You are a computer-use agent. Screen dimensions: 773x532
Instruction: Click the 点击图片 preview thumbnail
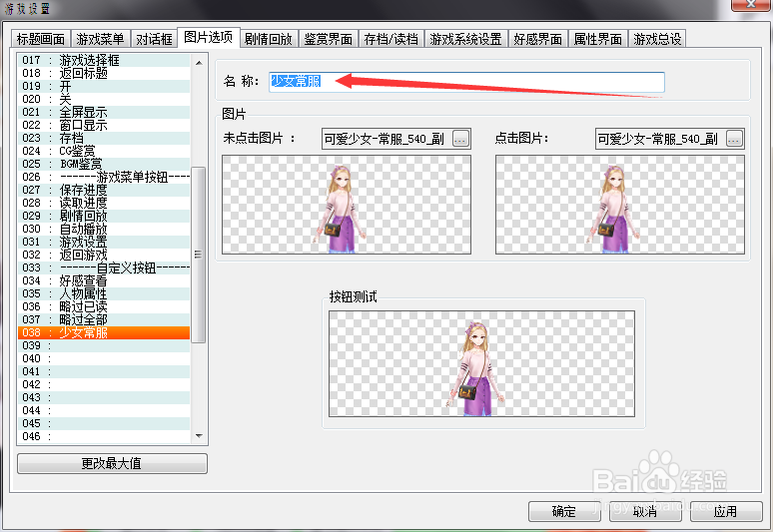coord(620,205)
